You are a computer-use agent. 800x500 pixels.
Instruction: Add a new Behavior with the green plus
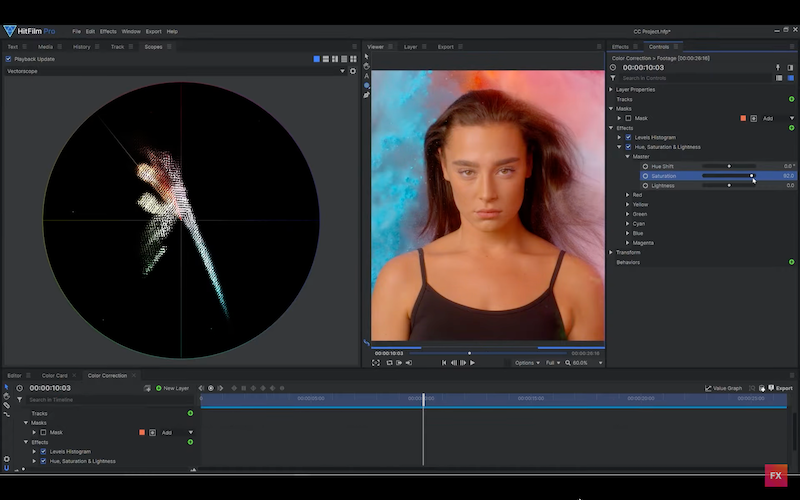pos(791,262)
